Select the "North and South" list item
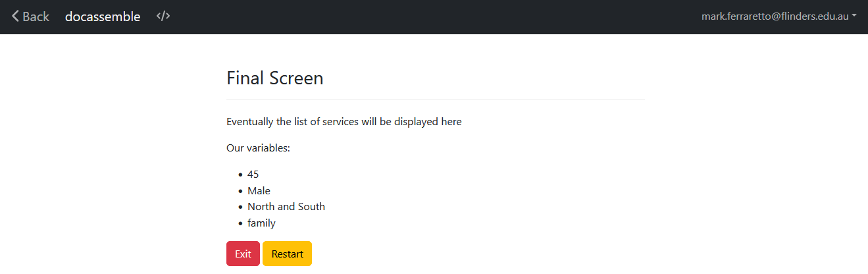 tap(286, 207)
